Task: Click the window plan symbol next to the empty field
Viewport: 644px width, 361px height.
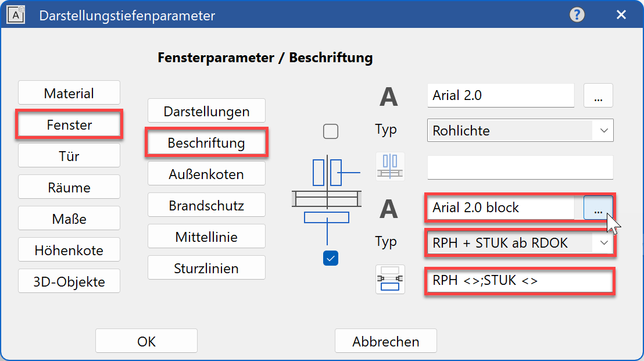Action: point(390,167)
